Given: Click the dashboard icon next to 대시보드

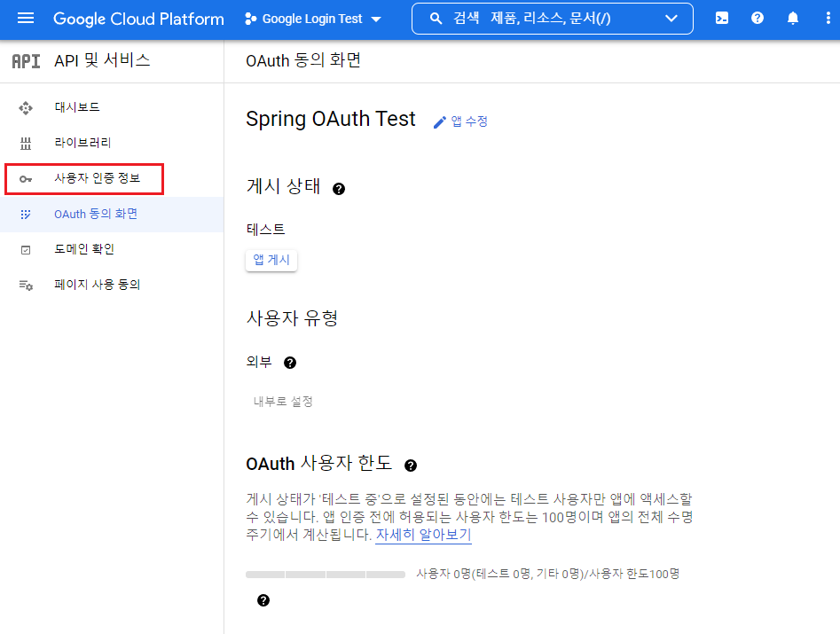Looking at the screenshot, I should coord(26,107).
